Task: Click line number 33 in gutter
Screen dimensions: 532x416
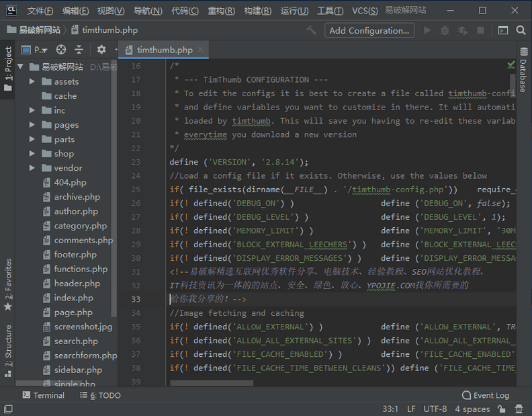Action: tap(136, 299)
